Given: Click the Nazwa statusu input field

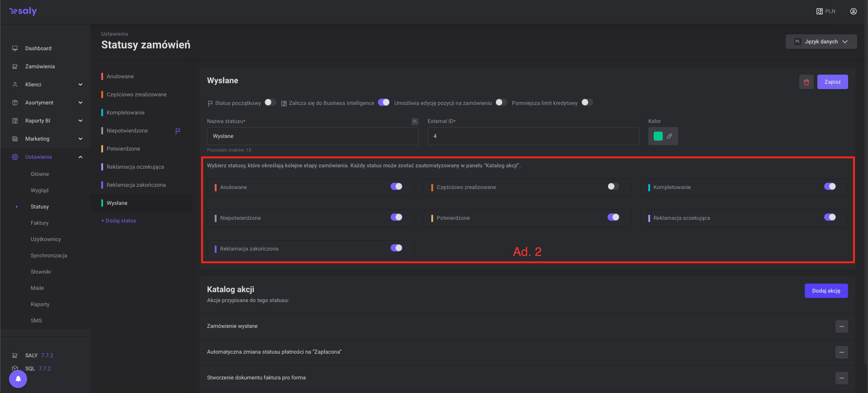Looking at the screenshot, I should pyautogui.click(x=312, y=136).
